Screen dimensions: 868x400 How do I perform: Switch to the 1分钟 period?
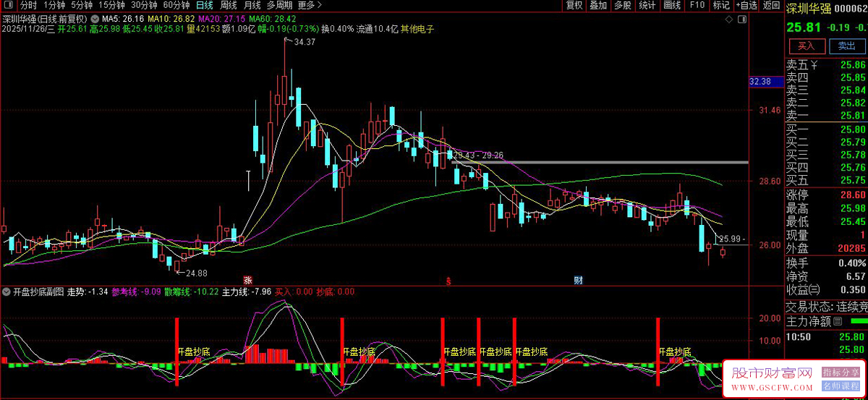pyautogui.click(x=53, y=5)
